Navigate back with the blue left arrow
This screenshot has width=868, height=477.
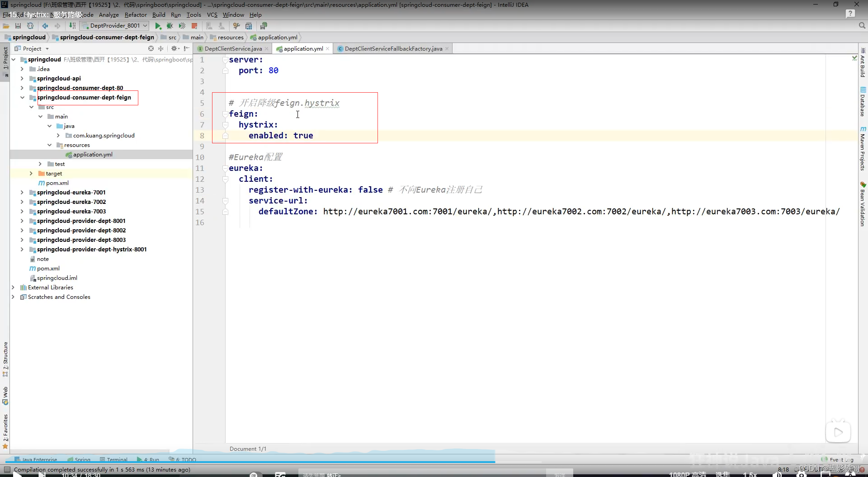pyautogui.click(x=45, y=26)
